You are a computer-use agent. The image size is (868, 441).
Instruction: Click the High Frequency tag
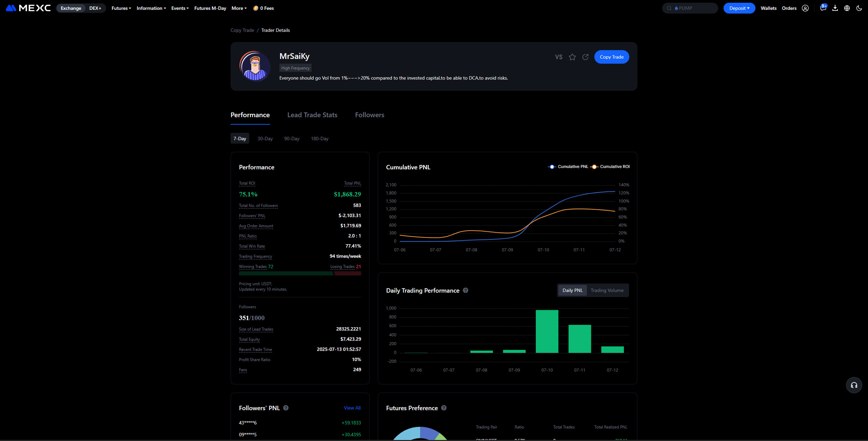tap(295, 68)
